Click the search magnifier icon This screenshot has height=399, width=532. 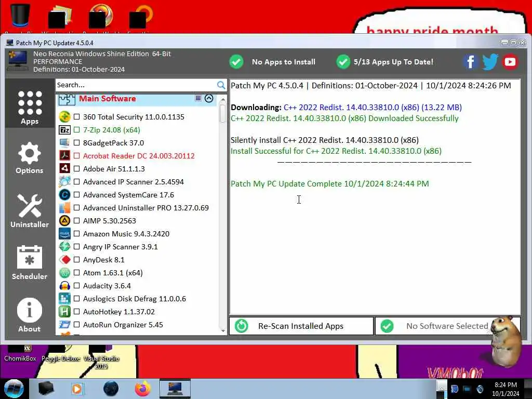tap(221, 85)
